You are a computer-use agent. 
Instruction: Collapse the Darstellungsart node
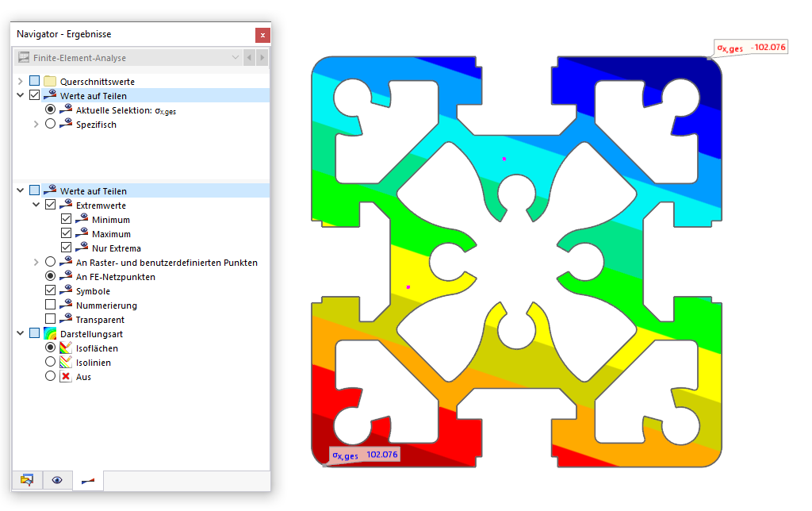pos(20,333)
